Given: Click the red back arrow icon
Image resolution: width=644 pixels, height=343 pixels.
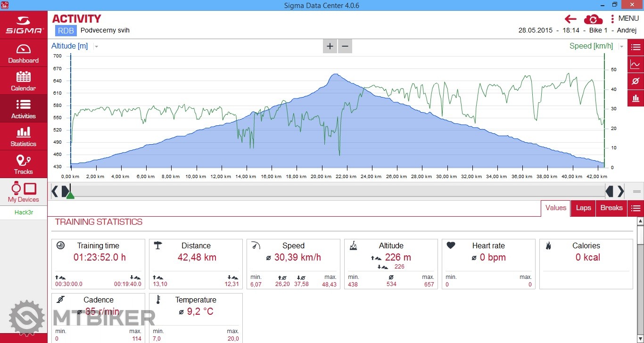Looking at the screenshot, I should pyautogui.click(x=570, y=19).
